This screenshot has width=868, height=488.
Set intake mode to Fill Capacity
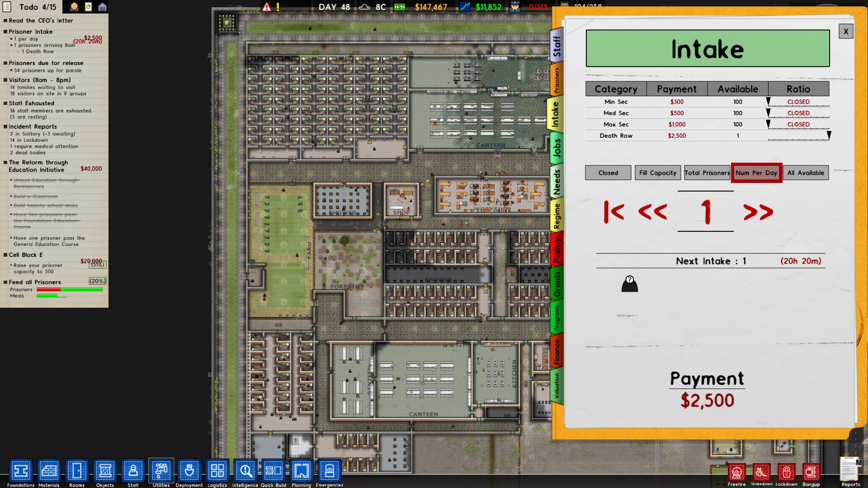(x=657, y=173)
